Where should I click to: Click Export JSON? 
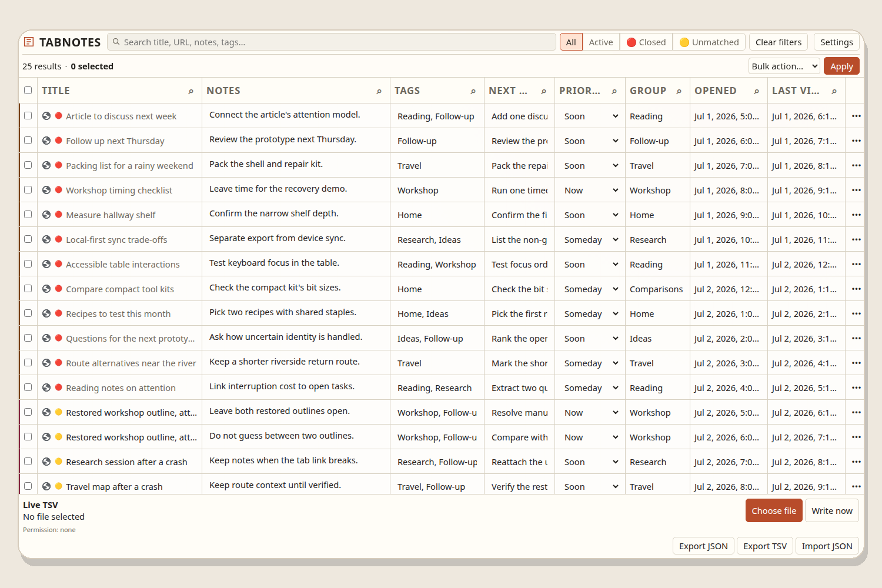point(703,546)
